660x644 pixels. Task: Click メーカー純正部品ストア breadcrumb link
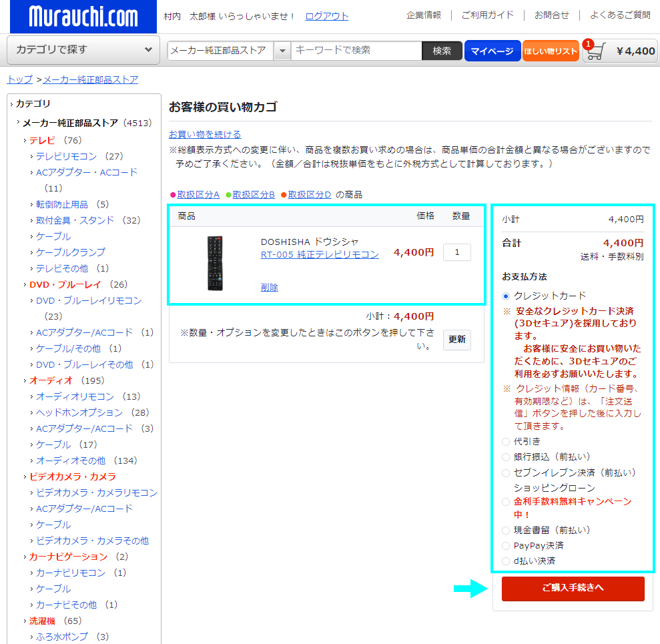(x=91, y=79)
